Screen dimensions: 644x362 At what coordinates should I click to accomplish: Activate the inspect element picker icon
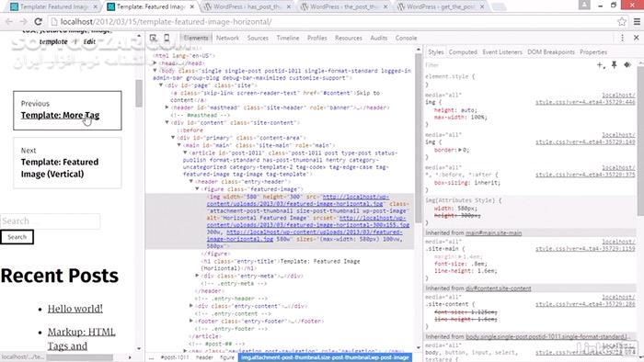tap(154, 38)
